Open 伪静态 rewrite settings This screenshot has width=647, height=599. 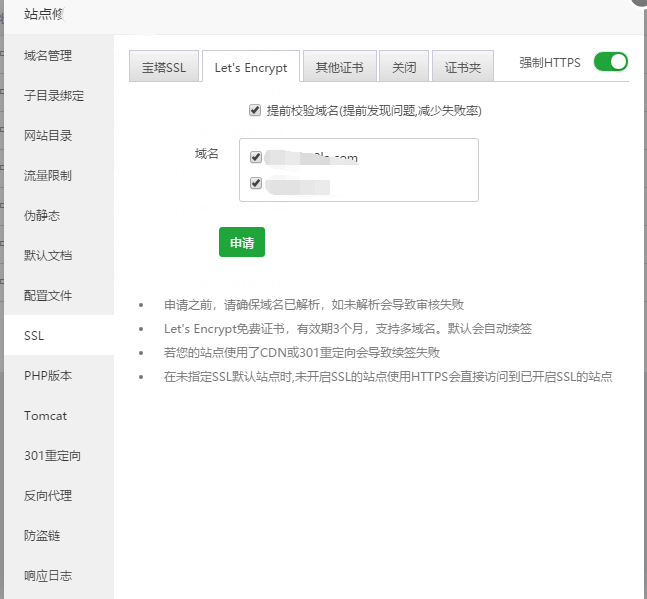42,216
